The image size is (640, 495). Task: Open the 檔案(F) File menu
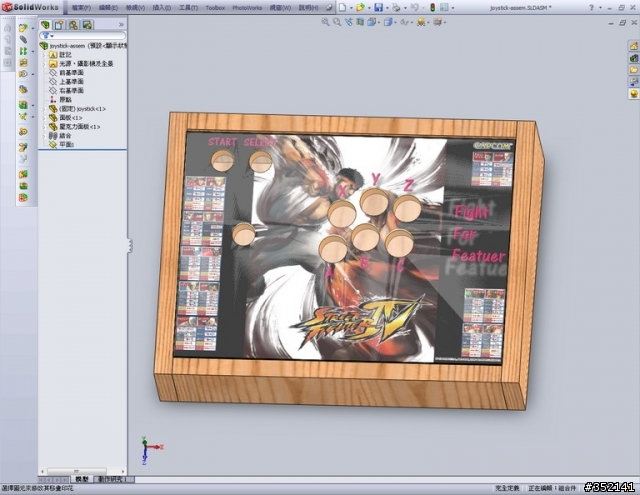(x=81, y=8)
